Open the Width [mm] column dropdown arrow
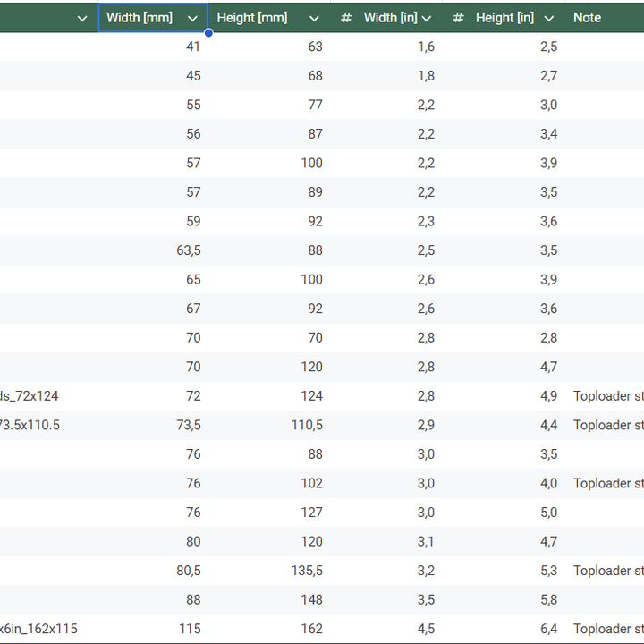Image resolution: width=644 pixels, height=644 pixels. pyautogui.click(x=192, y=18)
